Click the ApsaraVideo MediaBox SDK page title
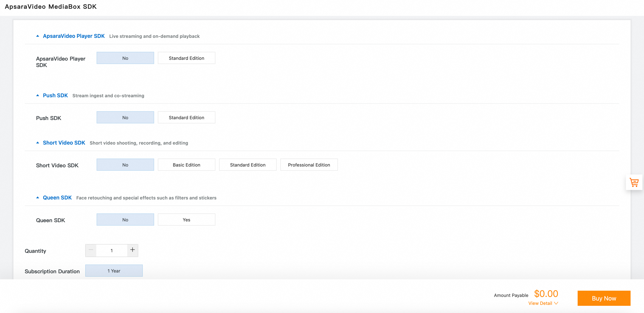This screenshot has width=644, height=313. point(51,6)
